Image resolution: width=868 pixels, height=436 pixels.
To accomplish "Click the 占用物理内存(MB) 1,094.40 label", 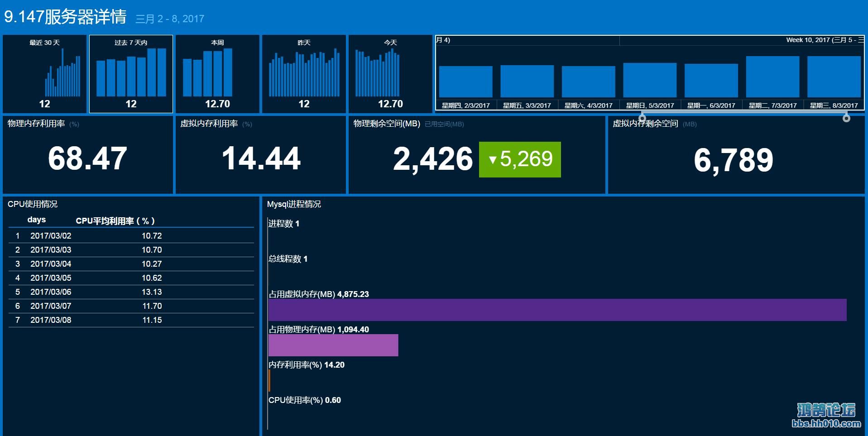I will (319, 330).
